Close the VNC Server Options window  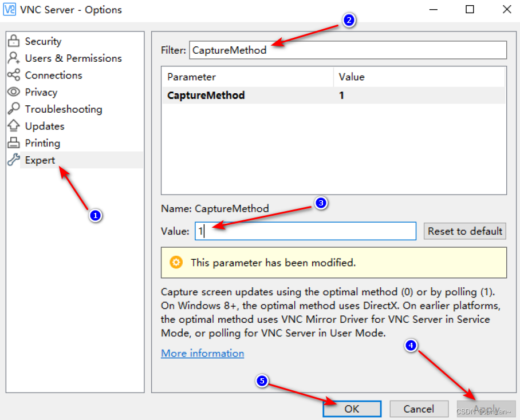(507, 9)
